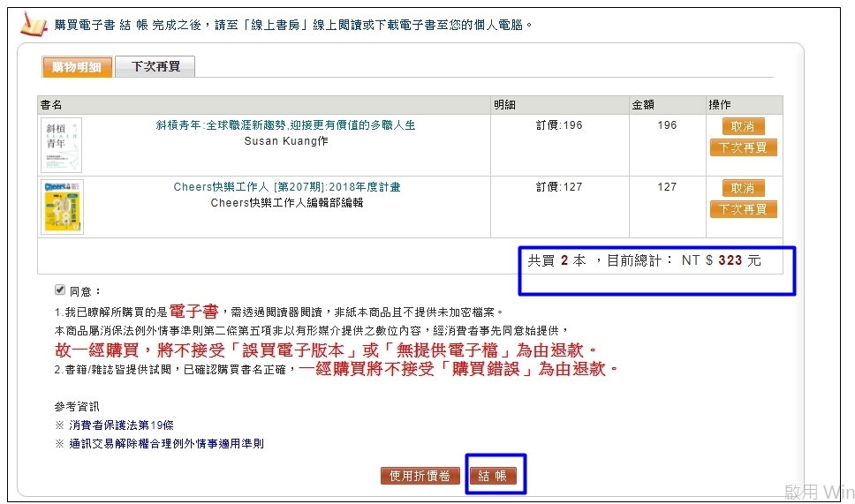Click the 操作 column header
This screenshot has height=504, width=855.
[x=719, y=105]
